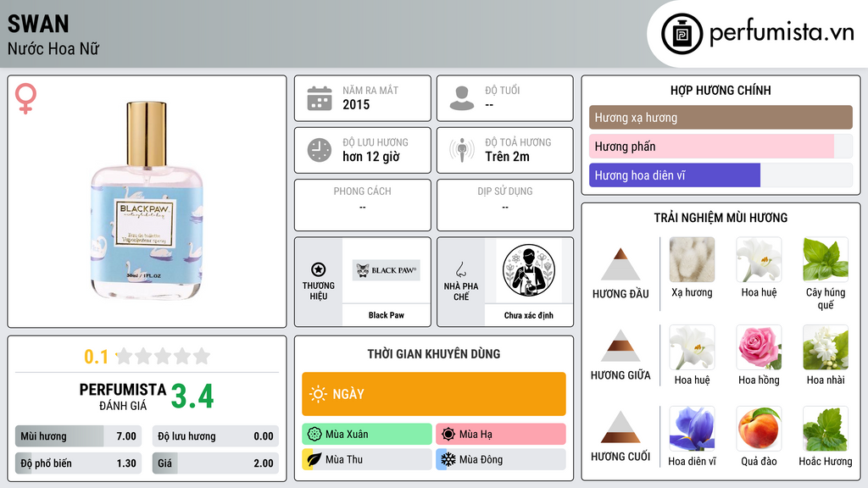
Task: Select the Hoắc Hương note image
Action: pos(826,428)
